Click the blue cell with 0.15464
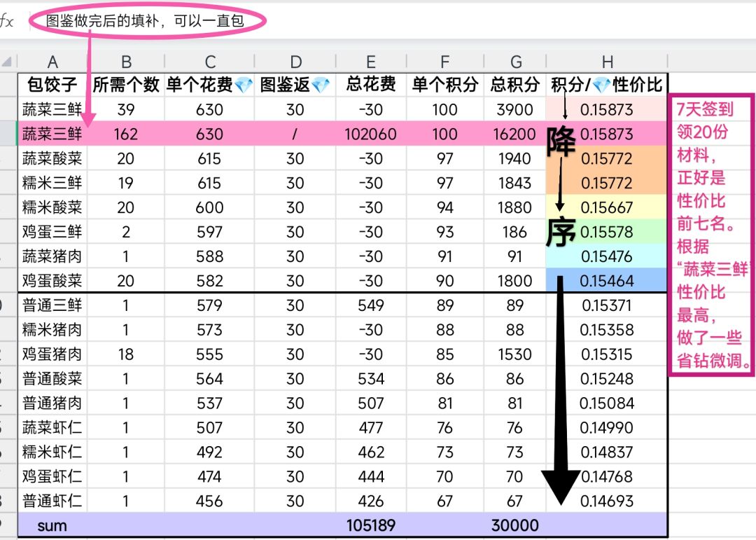The width and height of the screenshot is (756, 540). coord(606,281)
